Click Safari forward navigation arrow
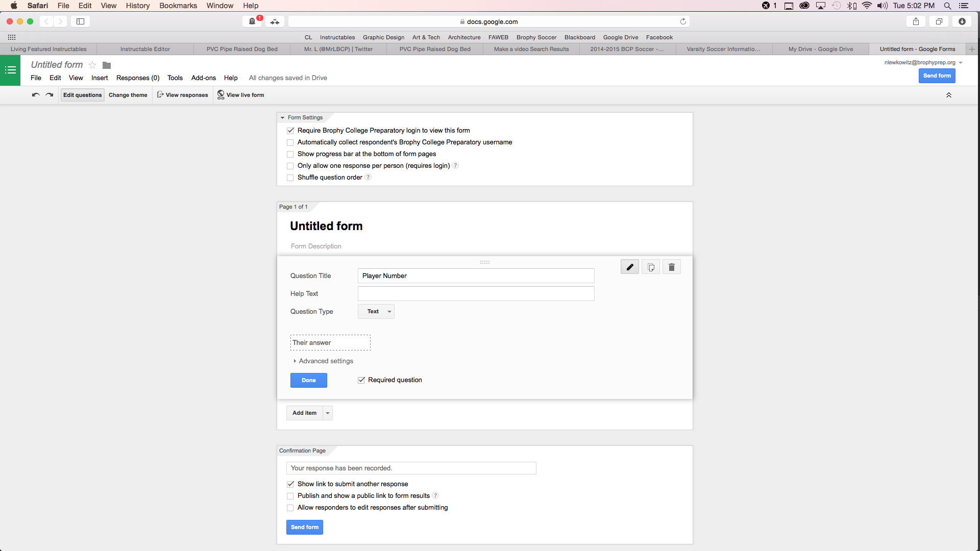 pos(60,21)
